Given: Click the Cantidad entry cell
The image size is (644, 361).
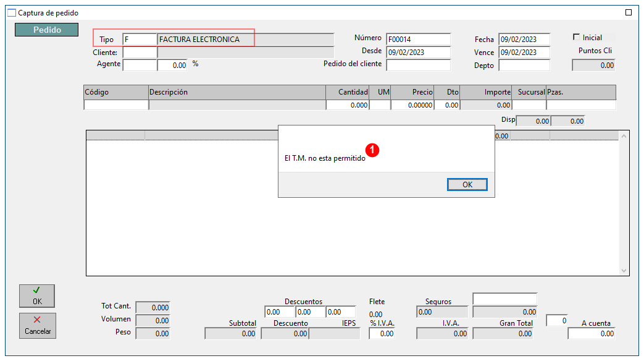Looking at the screenshot, I should (x=348, y=105).
